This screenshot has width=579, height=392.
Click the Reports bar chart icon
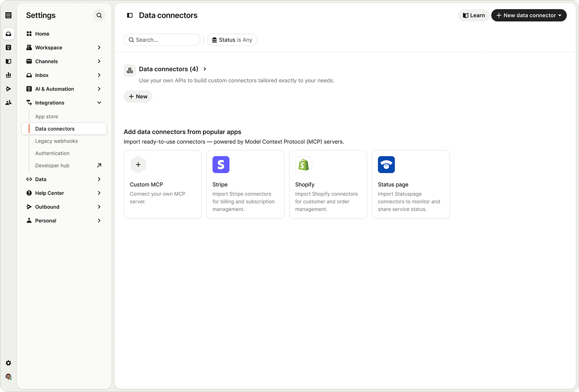point(8,75)
